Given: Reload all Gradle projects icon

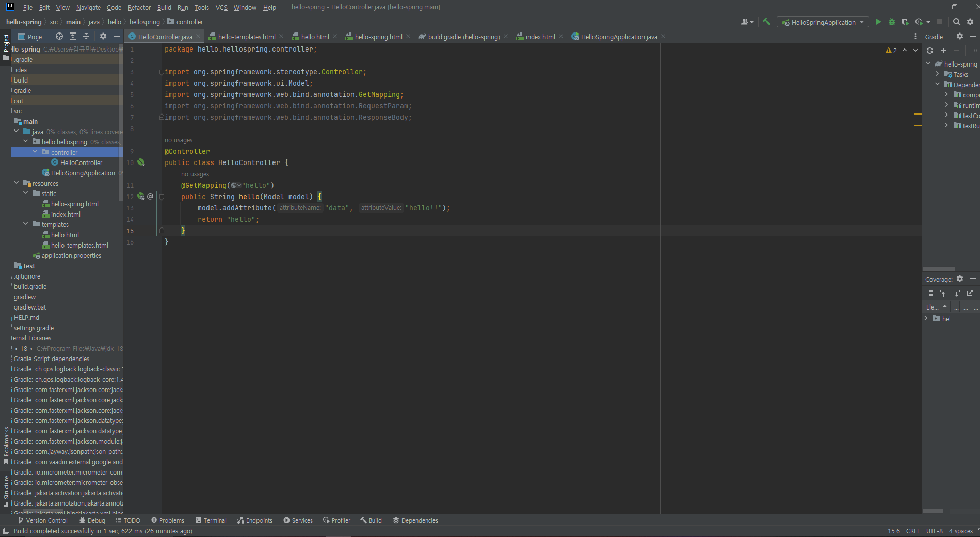Looking at the screenshot, I should tap(930, 51).
